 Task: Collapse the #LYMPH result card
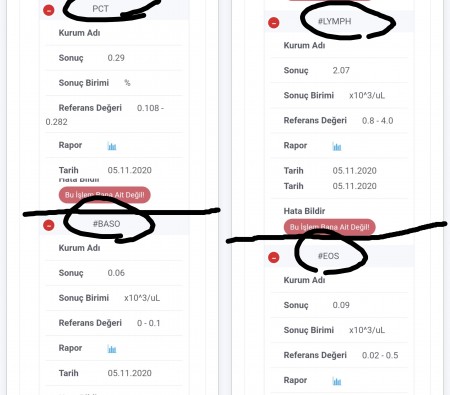click(274, 23)
